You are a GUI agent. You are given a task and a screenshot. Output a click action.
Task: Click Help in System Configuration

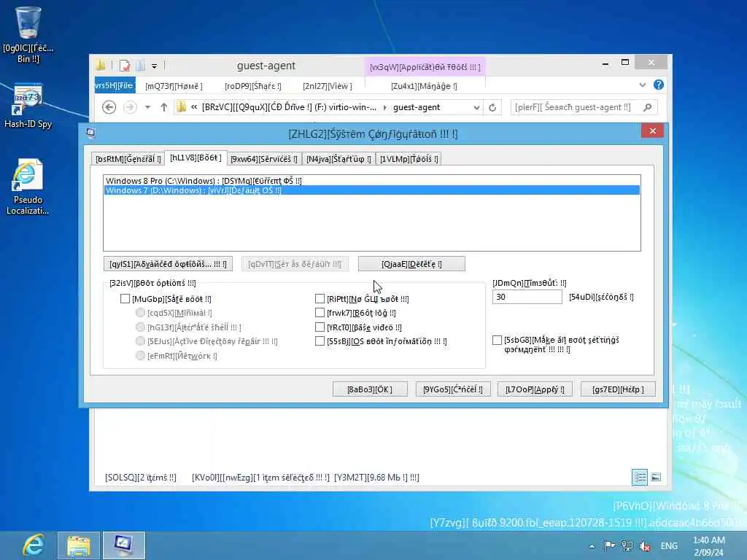(x=618, y=389)
